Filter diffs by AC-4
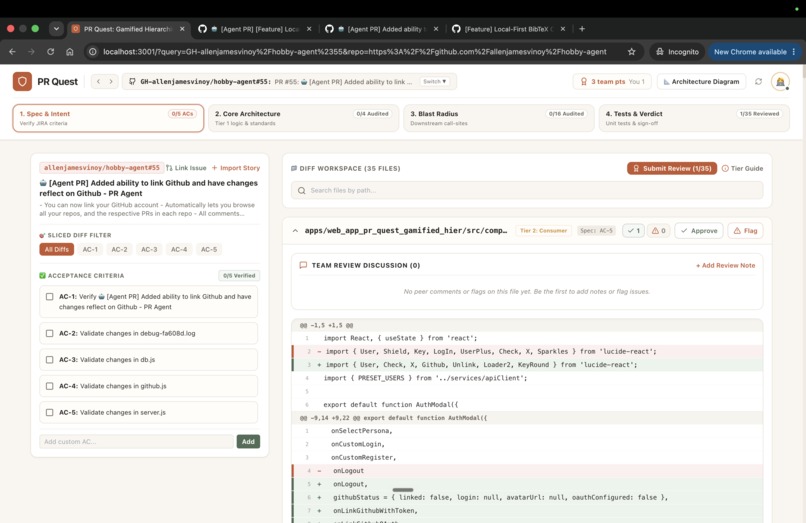 pos(179,249)
